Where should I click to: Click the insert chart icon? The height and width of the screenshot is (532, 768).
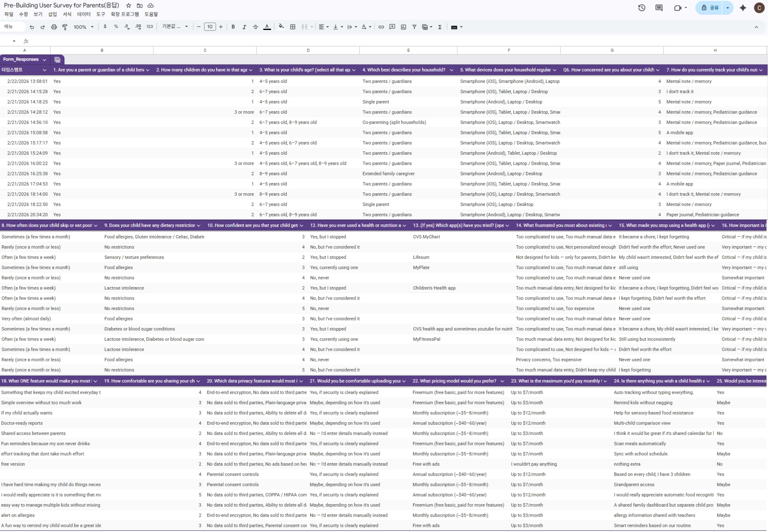coord(403,27)
